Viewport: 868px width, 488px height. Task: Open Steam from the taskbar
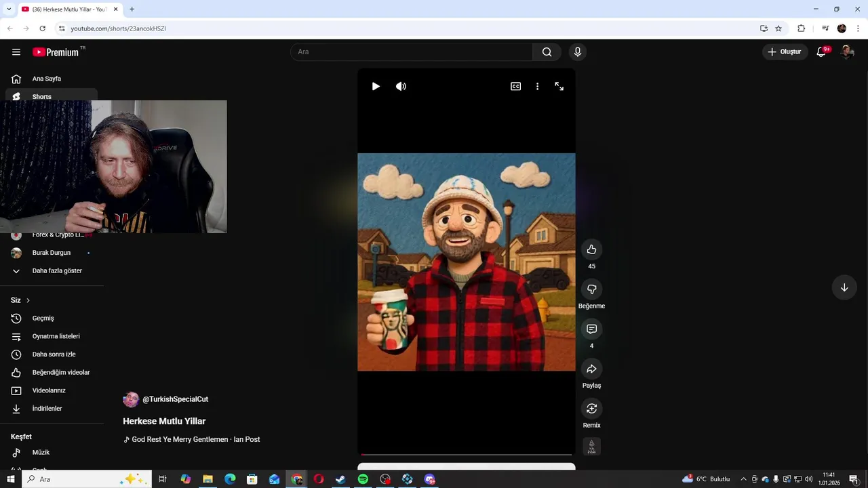(340, 479)
